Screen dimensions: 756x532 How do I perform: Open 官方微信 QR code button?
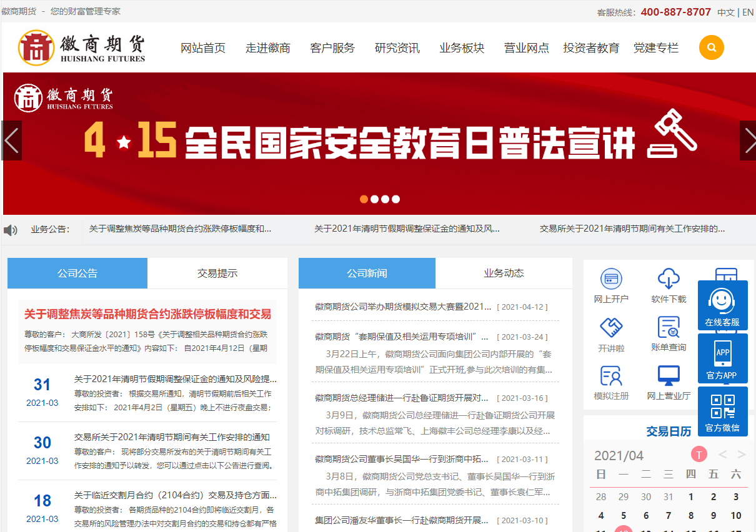[x=722, y=411]
